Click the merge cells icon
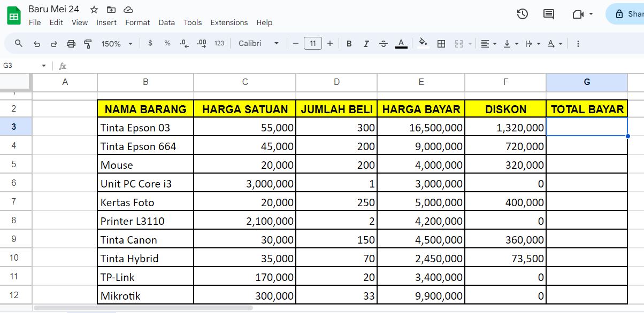 coord(459,44)
